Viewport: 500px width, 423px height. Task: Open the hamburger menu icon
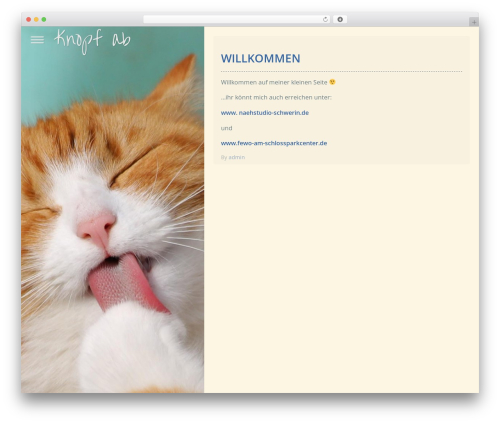point(37,40)
